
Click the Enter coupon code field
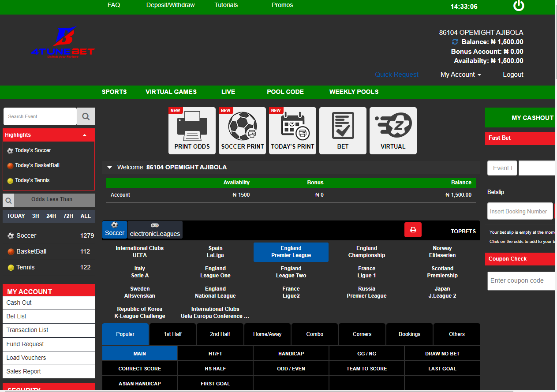point(522,281)
